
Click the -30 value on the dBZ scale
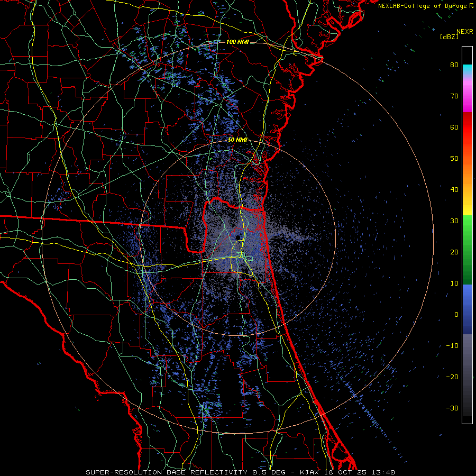click(452, 408)
